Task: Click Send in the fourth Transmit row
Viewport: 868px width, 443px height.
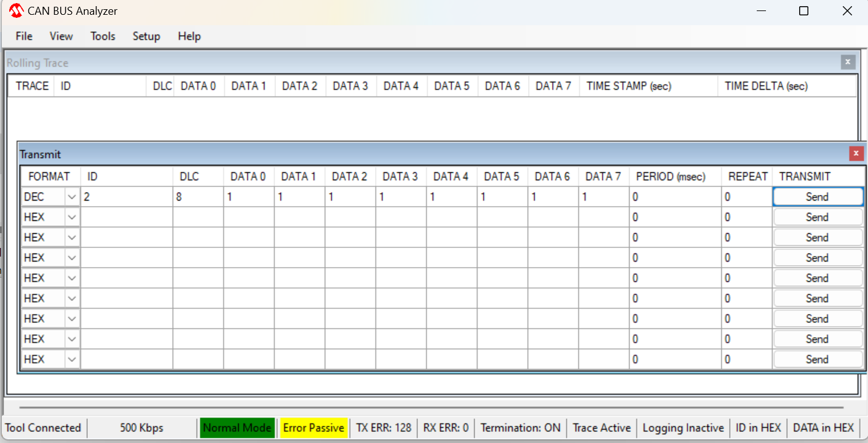Action: click(818, 258)
